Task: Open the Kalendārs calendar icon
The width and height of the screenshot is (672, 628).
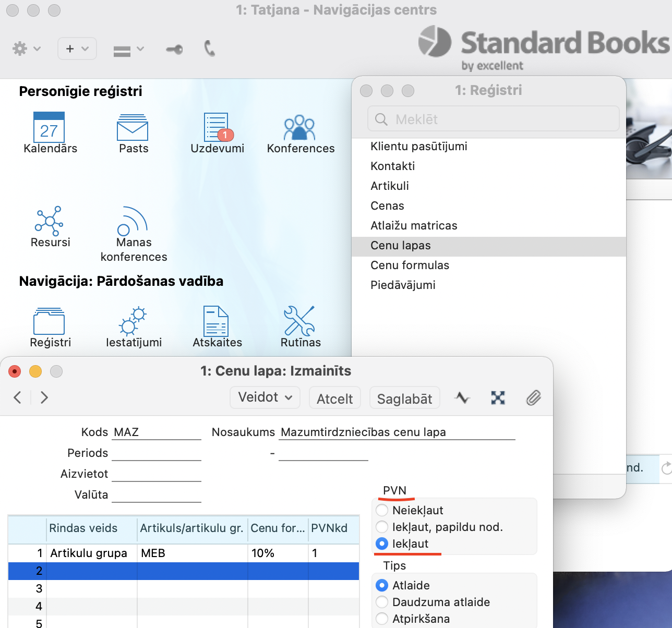Action: click(x=49, y=128)
